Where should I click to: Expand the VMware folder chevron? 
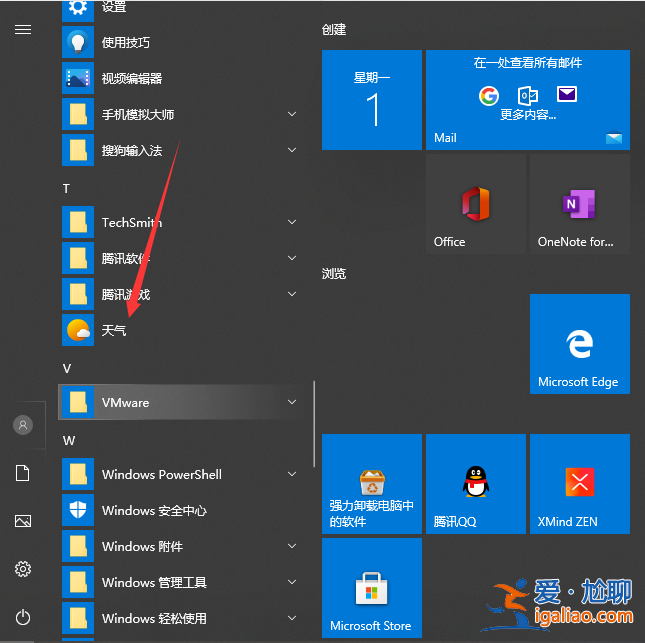click(292, 402)
